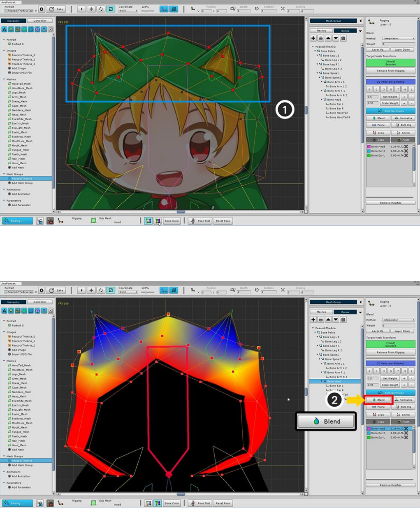
Task: Click blue A filter icon in top hierarchy
Action: coord(5,29)
